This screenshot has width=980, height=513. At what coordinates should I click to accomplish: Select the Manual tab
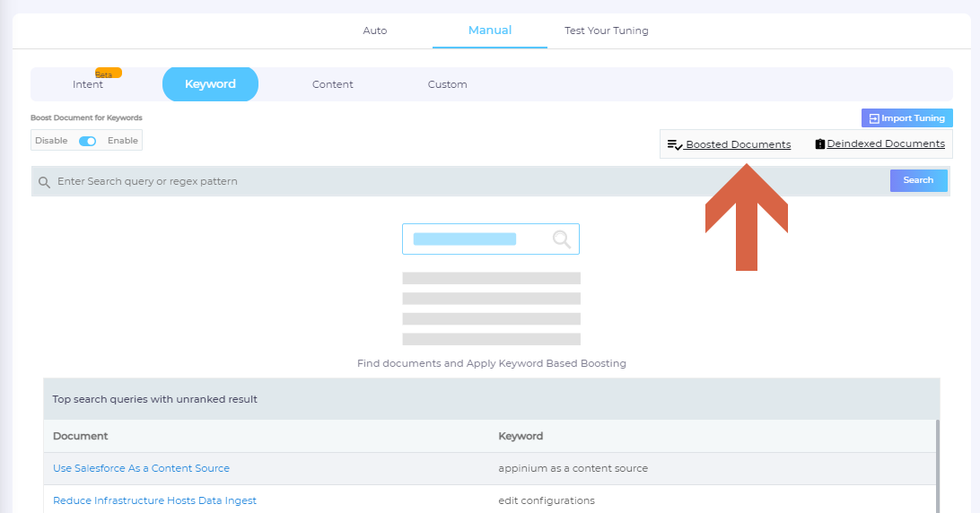tap(489, 30)
